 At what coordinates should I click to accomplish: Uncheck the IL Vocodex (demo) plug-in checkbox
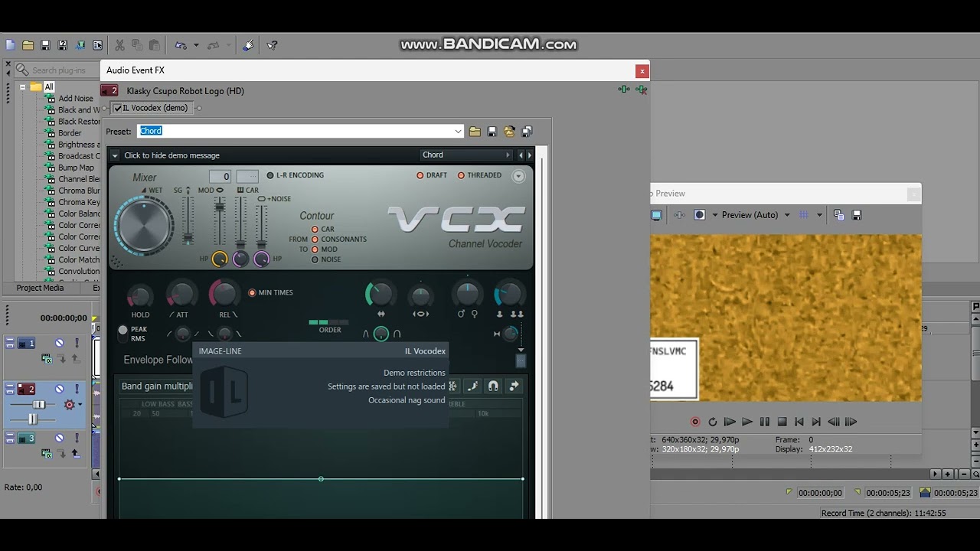pos(118,108)
